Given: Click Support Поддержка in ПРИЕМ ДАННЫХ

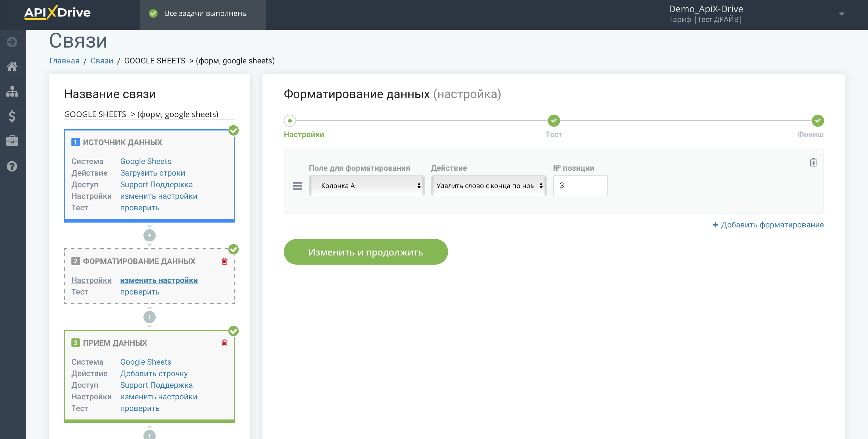Looking at the screenshot, I should click(156, 385).
